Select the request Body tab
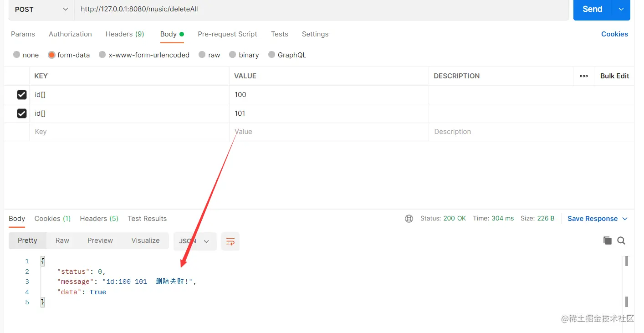The height and width of the screenshot is (333, 644). (172, 34)
